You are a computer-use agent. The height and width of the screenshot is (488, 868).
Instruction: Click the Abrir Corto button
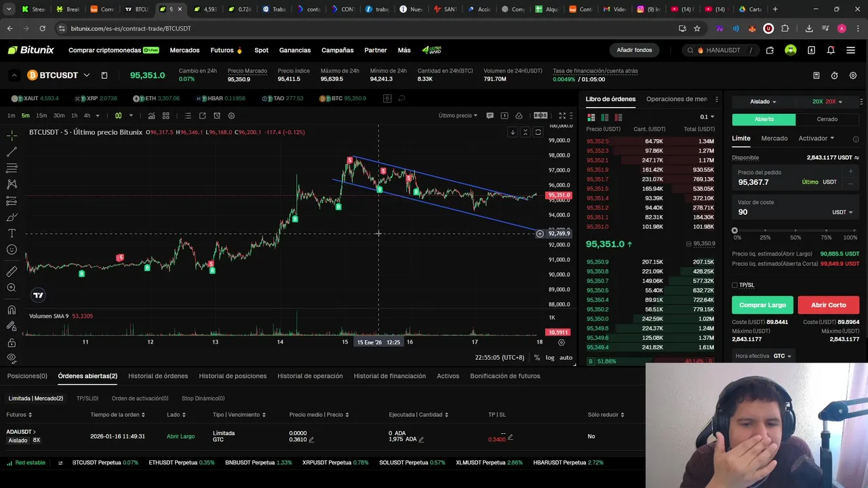pos(828,305)
